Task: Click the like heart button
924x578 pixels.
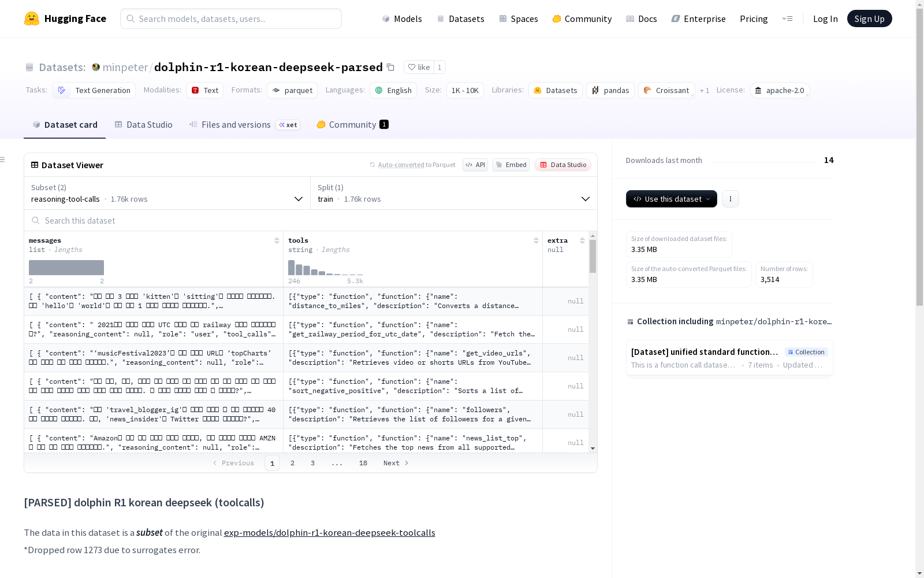Action: click(x=419, y=67)
